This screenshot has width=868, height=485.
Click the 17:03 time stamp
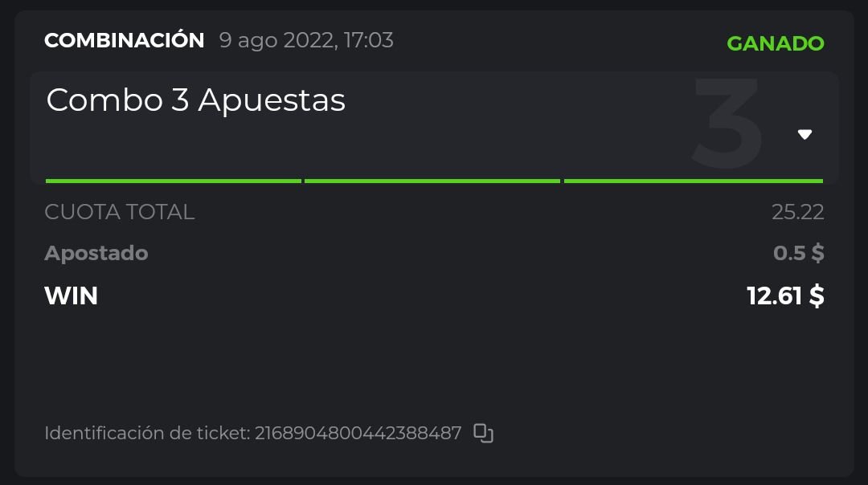point(369,40)
